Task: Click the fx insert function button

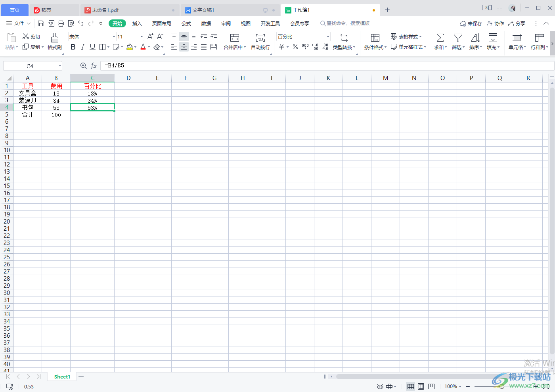Action: (x=94, y=66)
